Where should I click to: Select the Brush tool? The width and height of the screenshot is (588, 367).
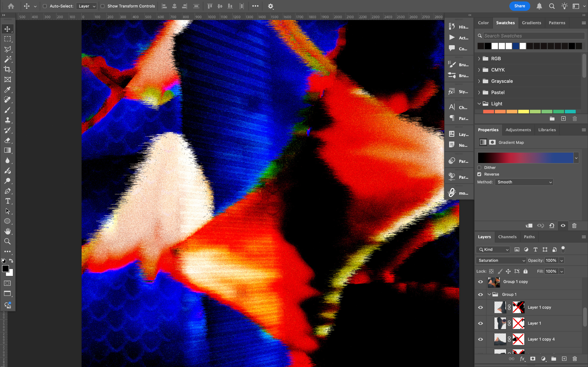click(x=8, y=110)
